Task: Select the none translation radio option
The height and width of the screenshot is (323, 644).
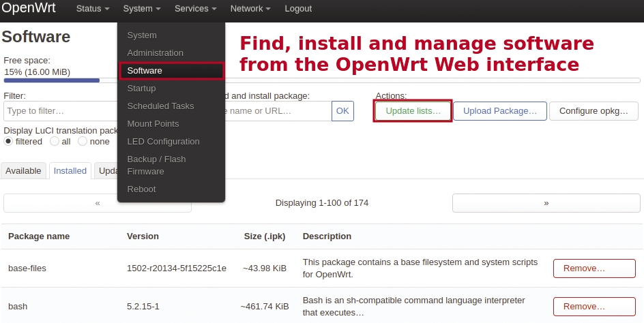Action: pos(83,141)
